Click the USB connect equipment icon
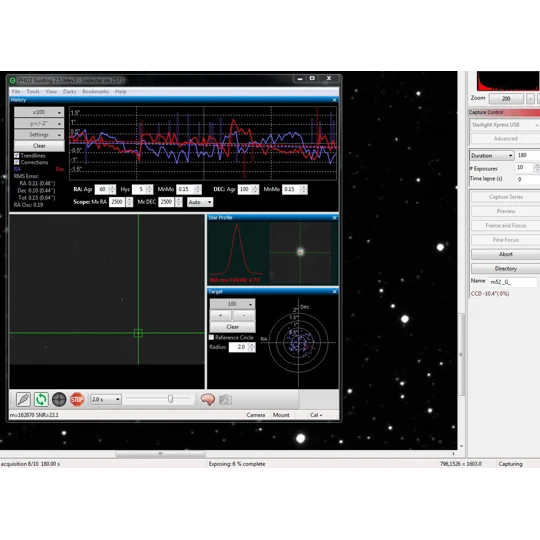The image size is (540, 540). click(23, 399)
